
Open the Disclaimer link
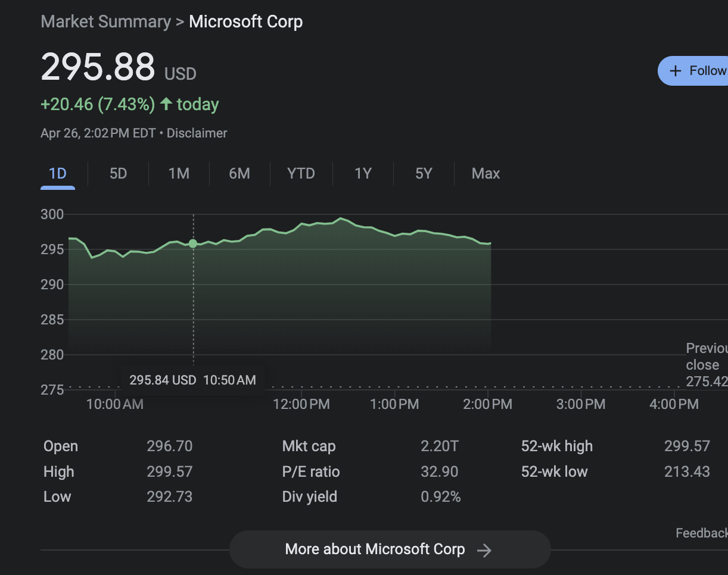coord(197,133)
